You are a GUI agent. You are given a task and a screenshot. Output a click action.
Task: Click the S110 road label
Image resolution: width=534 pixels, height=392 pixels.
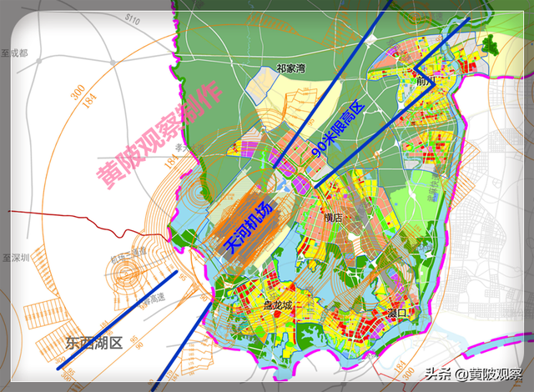(x=133, y=19)
